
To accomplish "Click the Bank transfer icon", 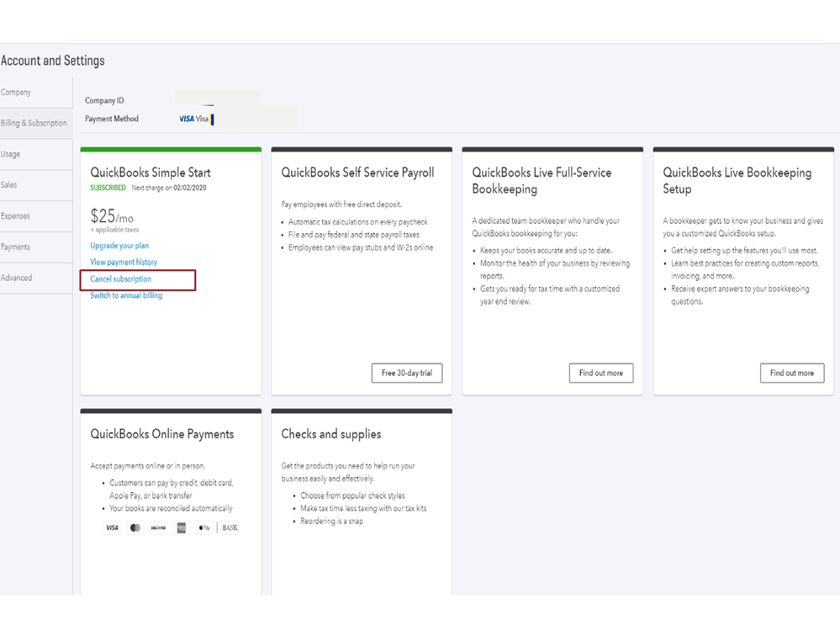I will pos(230,528).
